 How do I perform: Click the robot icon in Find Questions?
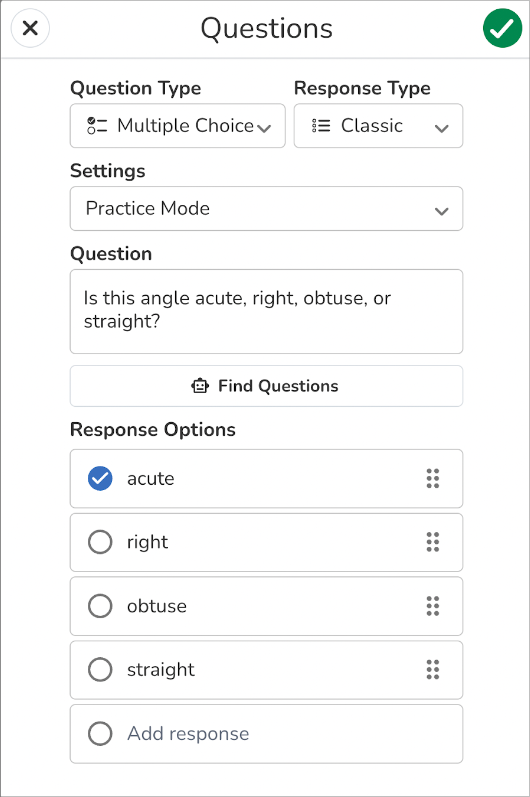click(x=200, y=386)
